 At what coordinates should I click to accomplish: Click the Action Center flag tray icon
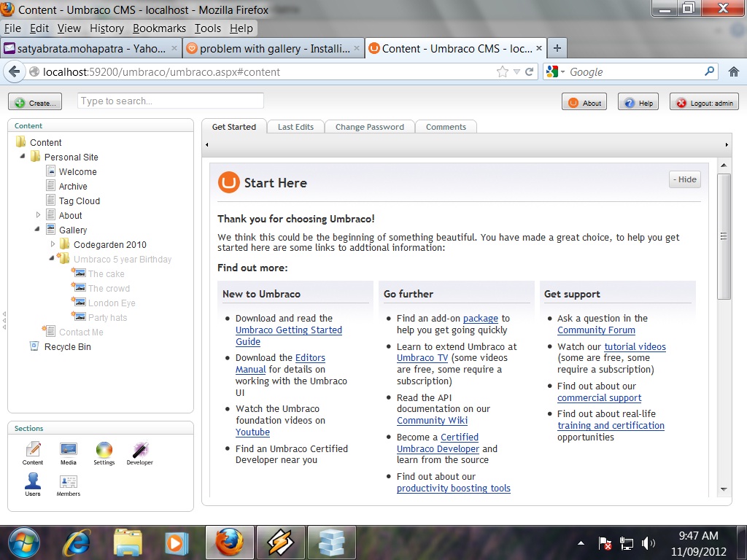605,542
